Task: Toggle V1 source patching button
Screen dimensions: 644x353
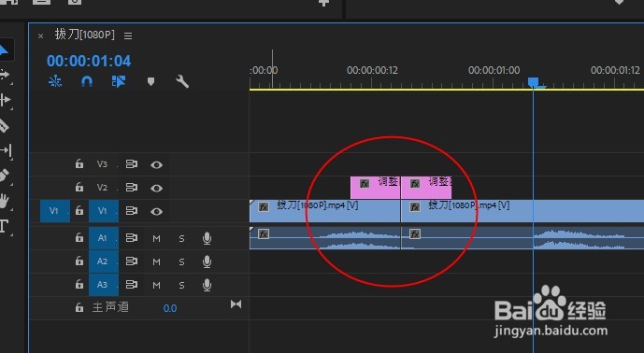Action: click(x=54, y=211)
